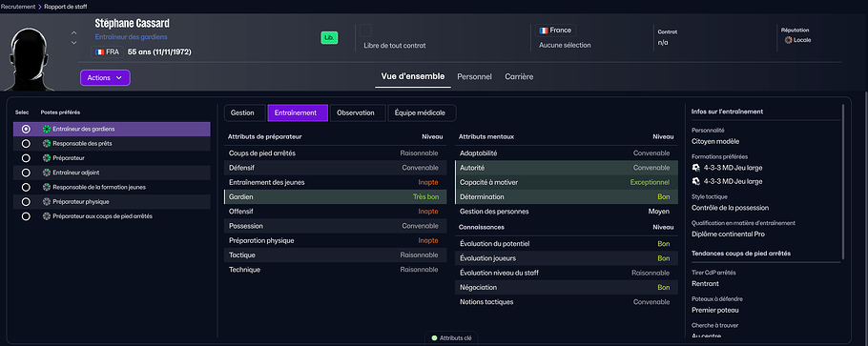Go to previous staff member with up chevron

tap(74, 33)
